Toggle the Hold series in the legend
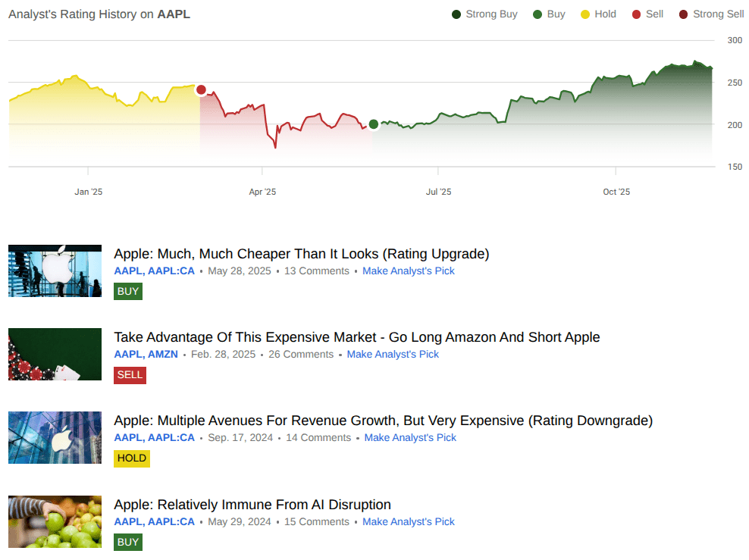This screenshot has height=560, width=749. point(584,14)
